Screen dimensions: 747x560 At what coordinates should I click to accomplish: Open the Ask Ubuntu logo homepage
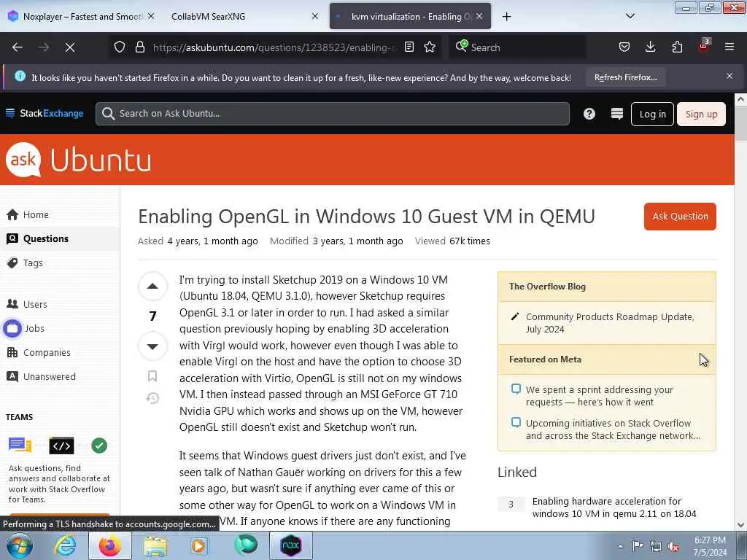(x=79, y=160)
